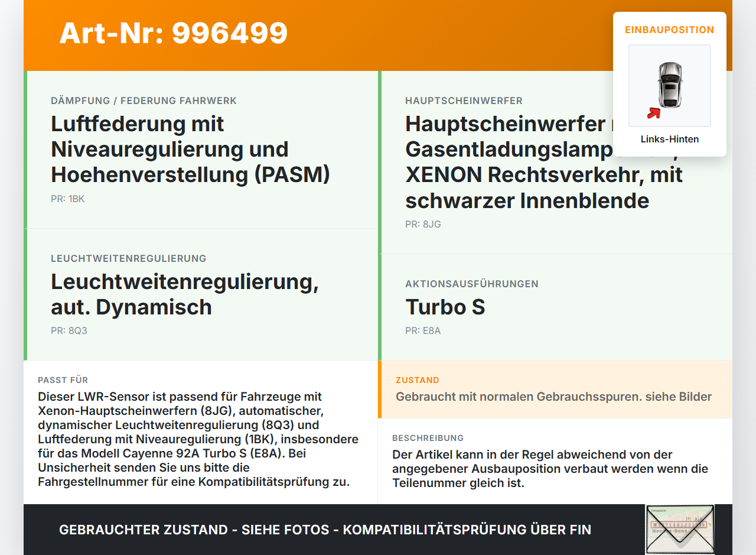Screen dimensions: 756x555
Task: Select the BESCHREIBUNG label
Action: 428,438
